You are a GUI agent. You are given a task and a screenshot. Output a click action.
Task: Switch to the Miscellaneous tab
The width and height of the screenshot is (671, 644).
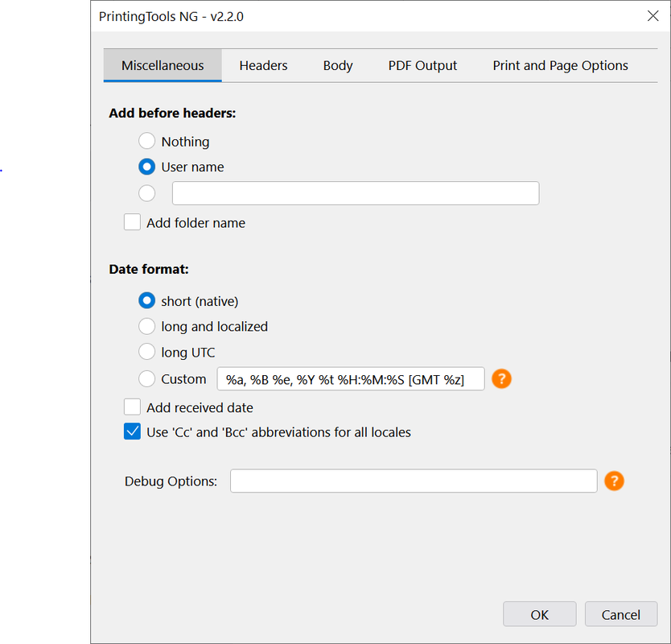(x=163, y=65)
